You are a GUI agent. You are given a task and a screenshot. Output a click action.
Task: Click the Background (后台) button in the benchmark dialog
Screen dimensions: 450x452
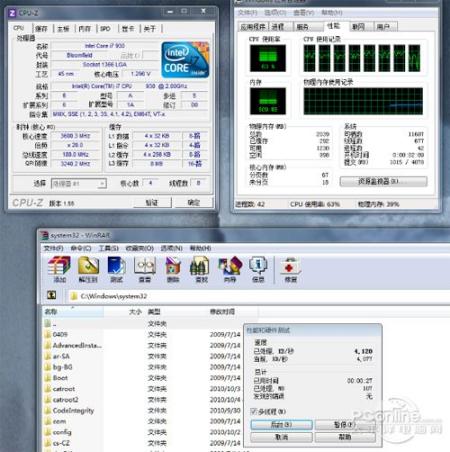coord(281,425)
